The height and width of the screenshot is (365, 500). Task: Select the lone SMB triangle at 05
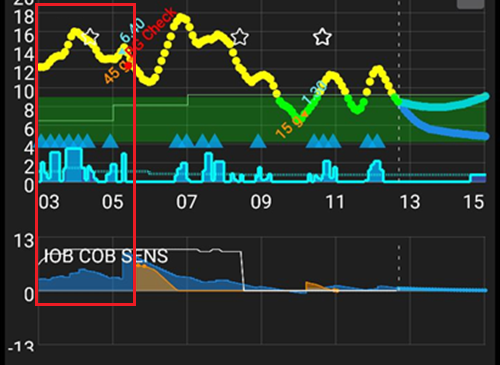pyautogui.click(x=110, y=141)
